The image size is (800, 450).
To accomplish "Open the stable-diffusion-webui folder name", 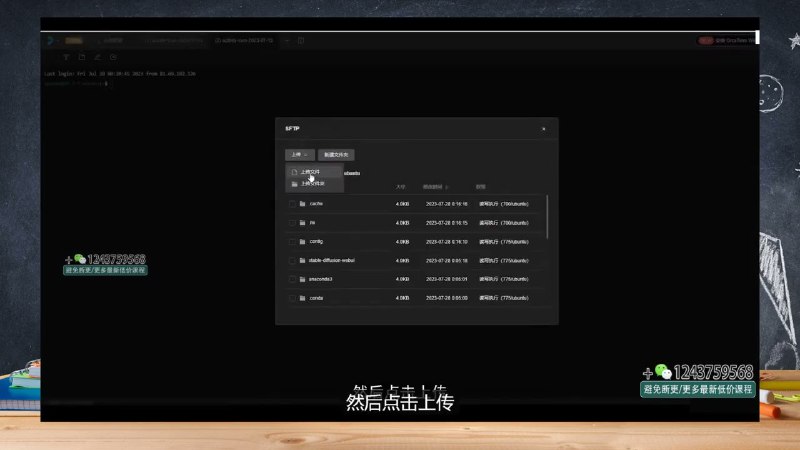I will pos(332,261).
